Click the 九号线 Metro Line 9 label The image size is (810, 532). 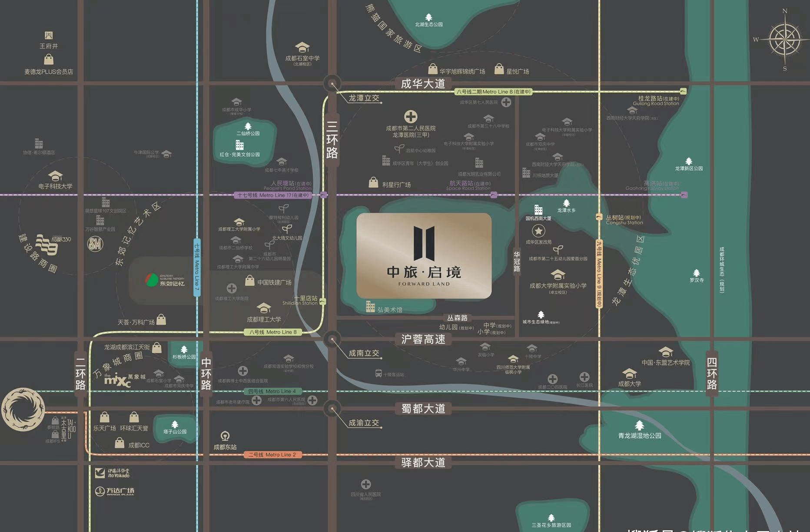599,274
